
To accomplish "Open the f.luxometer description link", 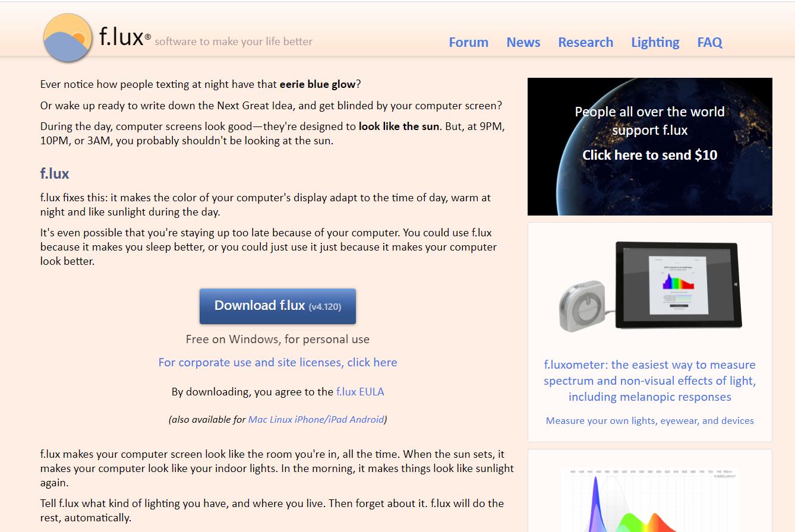I will (x=649, y=381).
